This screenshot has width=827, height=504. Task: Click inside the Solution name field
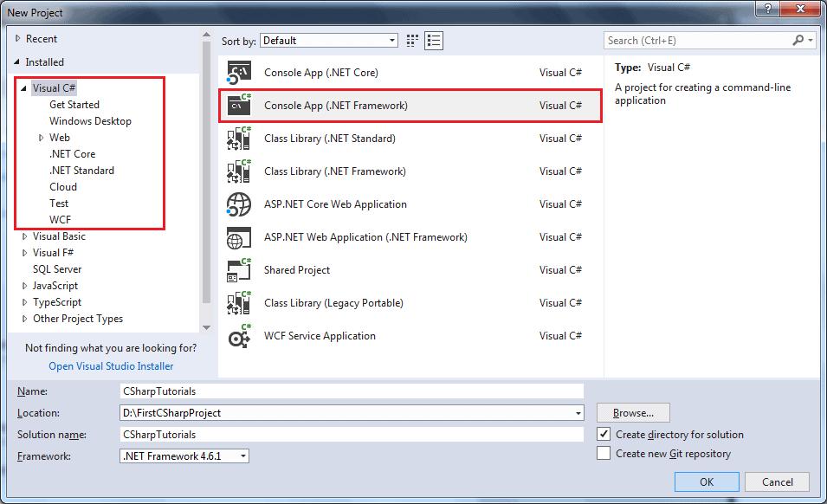coord(346,434)
